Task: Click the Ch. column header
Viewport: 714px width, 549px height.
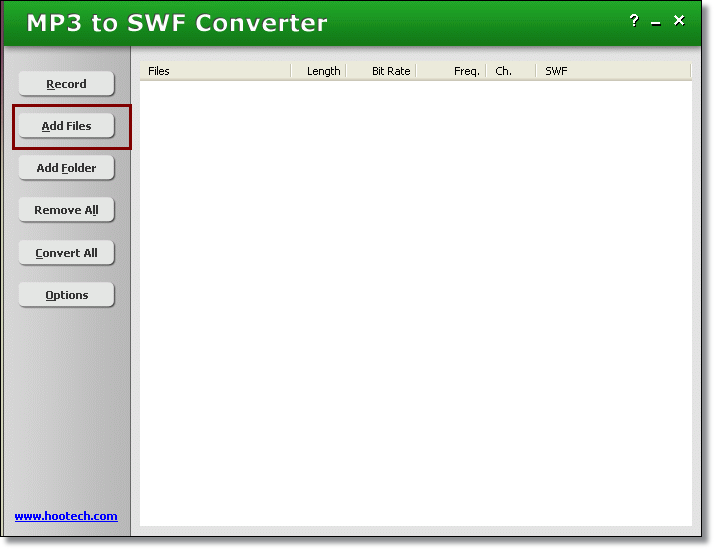Action: point(504,71)
